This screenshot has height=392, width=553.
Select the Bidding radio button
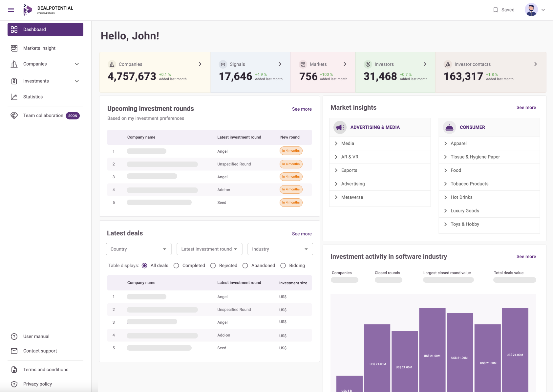point(283,266)
